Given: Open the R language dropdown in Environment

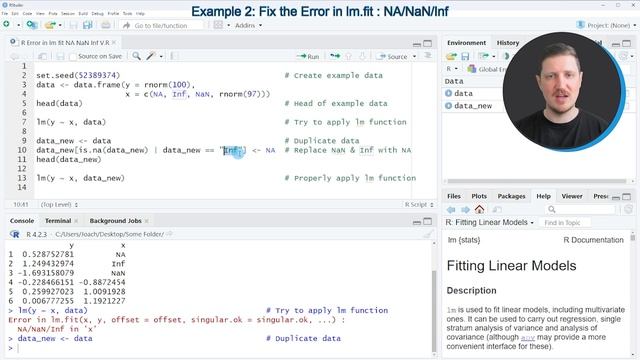Looking at the screenshot, I should click(452, 69).
